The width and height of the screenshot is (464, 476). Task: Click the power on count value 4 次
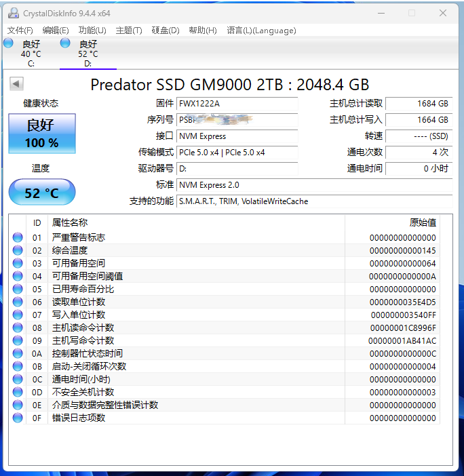pyautogui.click(x=419, y=153)
